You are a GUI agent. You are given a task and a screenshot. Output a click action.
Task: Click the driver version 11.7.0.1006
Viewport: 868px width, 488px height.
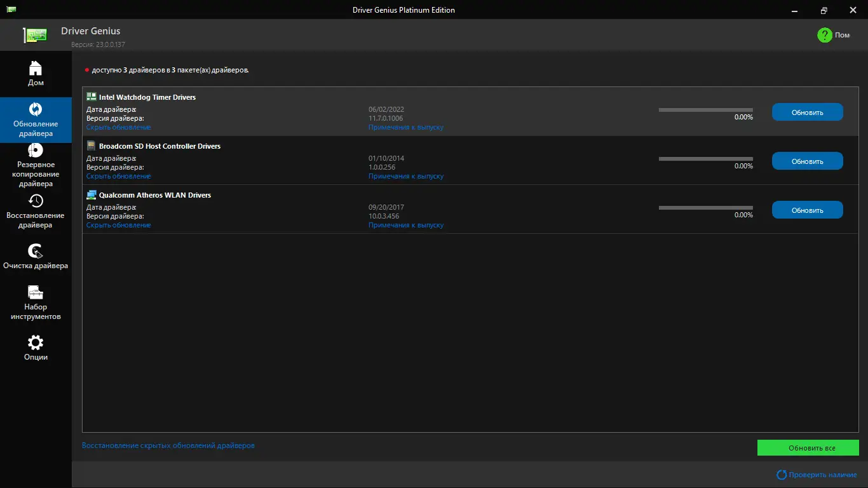(x=386, y=118)
